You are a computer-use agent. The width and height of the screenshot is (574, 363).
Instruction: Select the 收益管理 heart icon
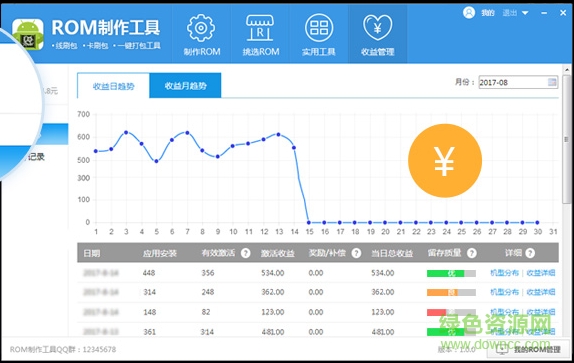377,27
